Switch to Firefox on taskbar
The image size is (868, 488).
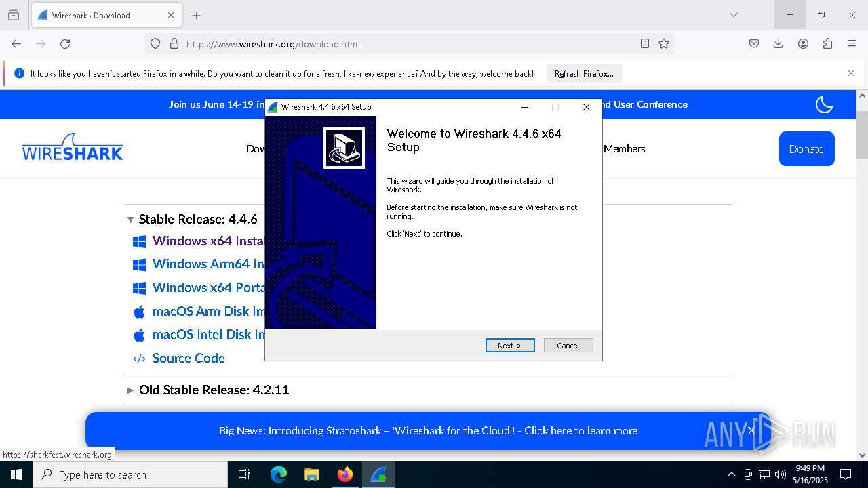pos(344,474)
